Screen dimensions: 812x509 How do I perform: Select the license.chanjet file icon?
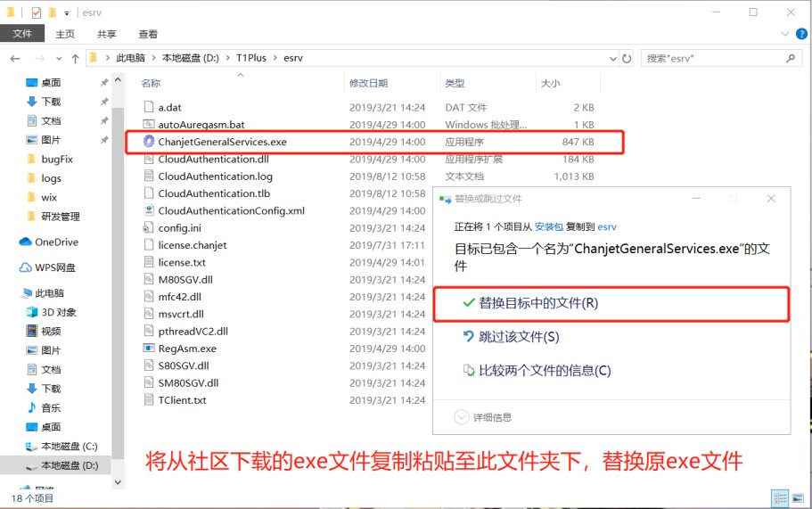pos(149,245)
